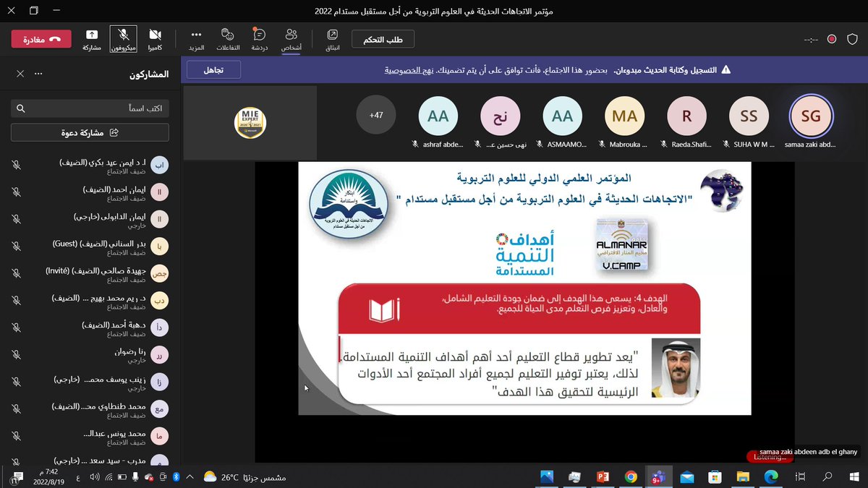Screen dimensions: 868x488
Task: Open File Explorer in the taskbar
Action: [743, 477]
